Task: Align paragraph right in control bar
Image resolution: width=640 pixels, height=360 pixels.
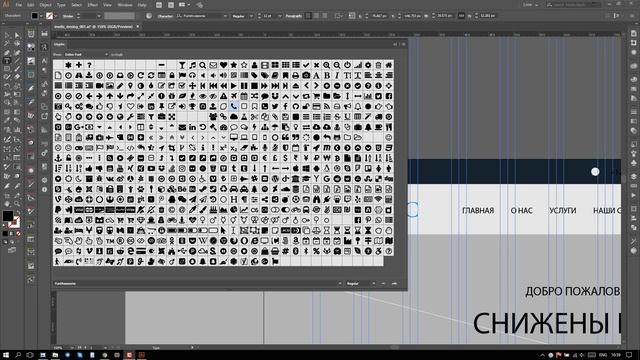Action: [325, 16]
